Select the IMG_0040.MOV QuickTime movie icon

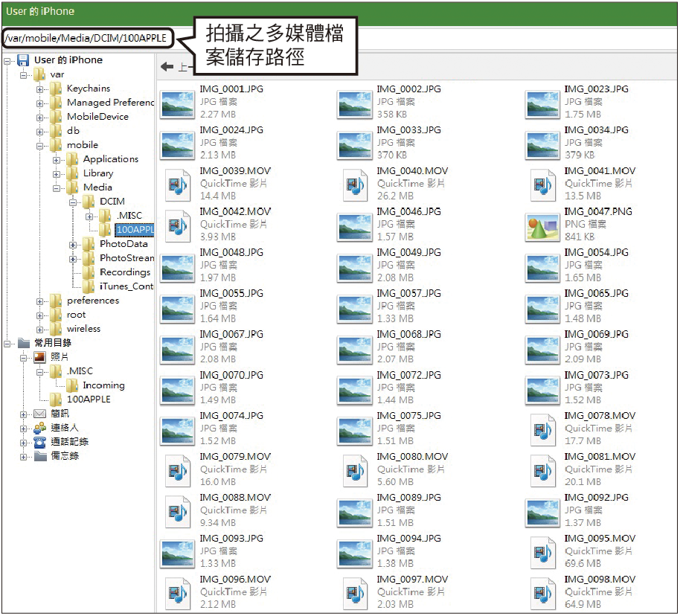tap(355, 186)
